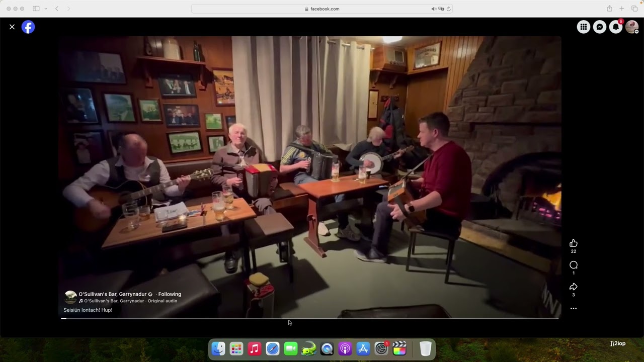Open the Trash in the Dock
The width and height of the screenshot is (644, 362).
(426, 348)
